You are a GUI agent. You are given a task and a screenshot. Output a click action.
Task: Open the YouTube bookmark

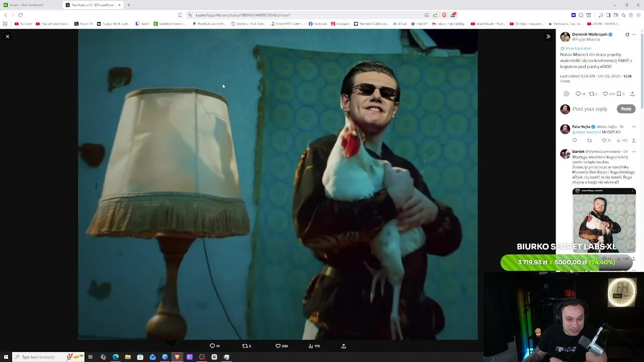pos(23,24)
